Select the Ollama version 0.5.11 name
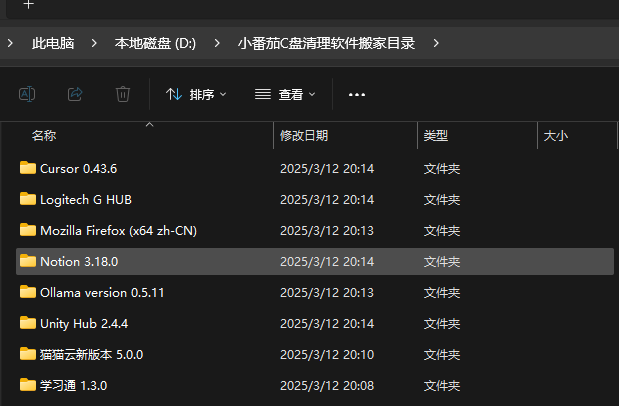The image size is (619, 406). pyautogui.click(x=102, y=293)
